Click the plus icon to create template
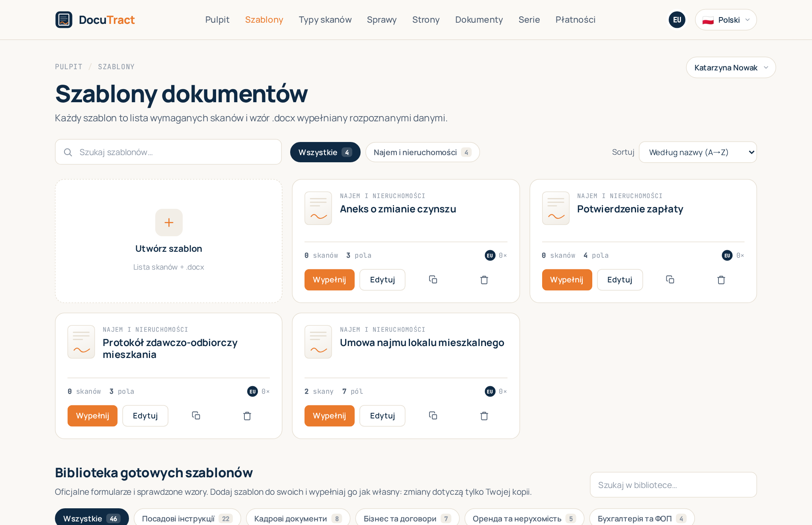Image resolution: width=812 pixels, height=525 pixels. point(169,222)
